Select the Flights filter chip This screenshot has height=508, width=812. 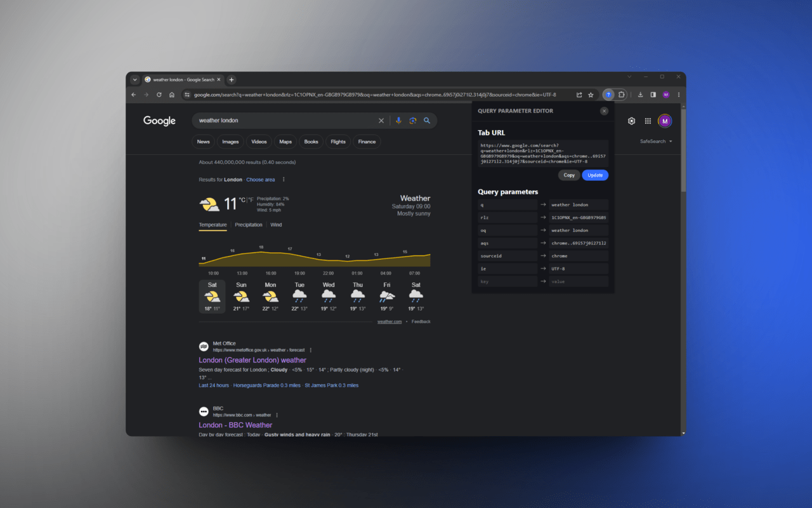click(338, 142)
